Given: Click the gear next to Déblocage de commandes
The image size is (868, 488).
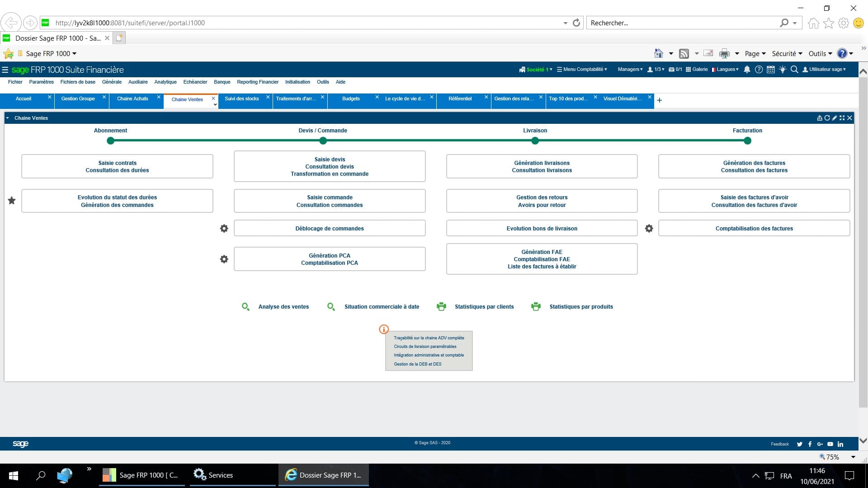Looking at the screenshot, I should (224, 229).
